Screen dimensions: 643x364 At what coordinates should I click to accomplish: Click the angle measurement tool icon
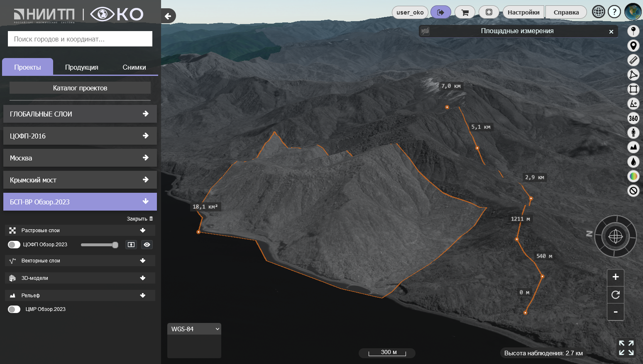coord(633,104)
